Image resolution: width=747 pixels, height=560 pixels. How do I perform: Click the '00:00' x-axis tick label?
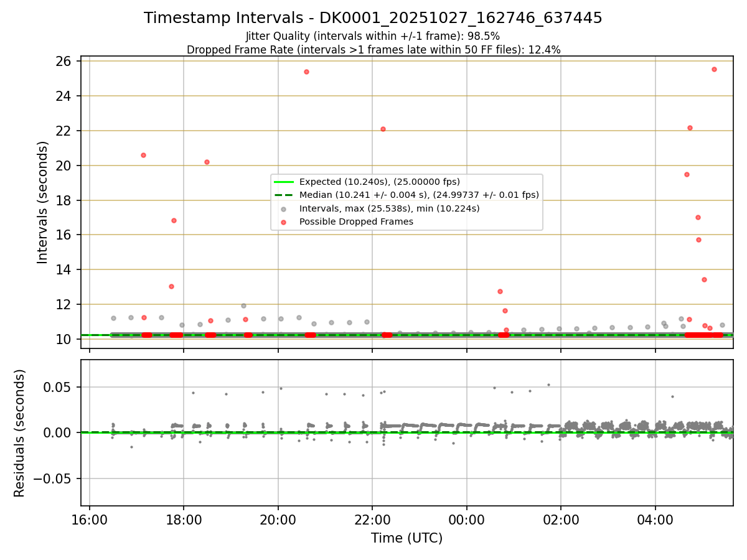(467, 520)
